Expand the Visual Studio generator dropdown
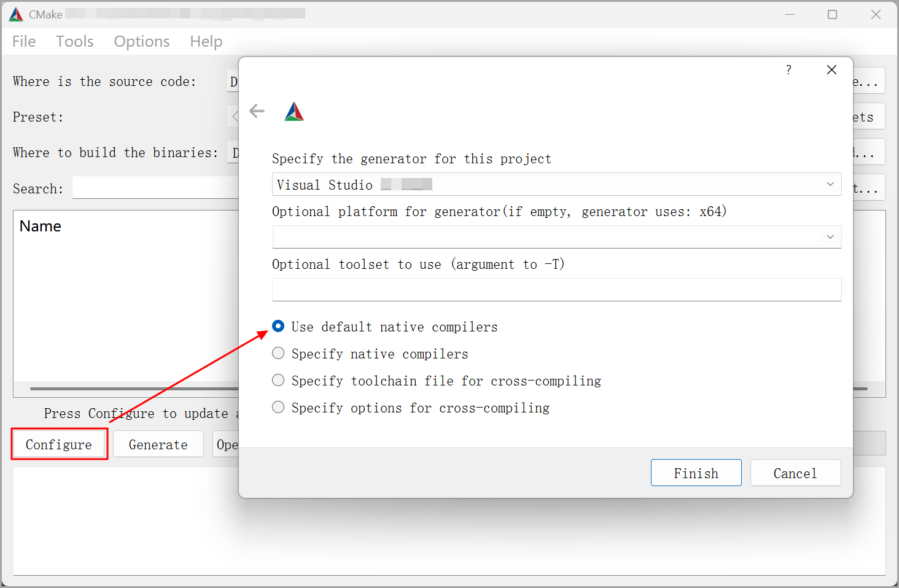The height and width of the screenshot is (588, 899). [x=556, y=184]
